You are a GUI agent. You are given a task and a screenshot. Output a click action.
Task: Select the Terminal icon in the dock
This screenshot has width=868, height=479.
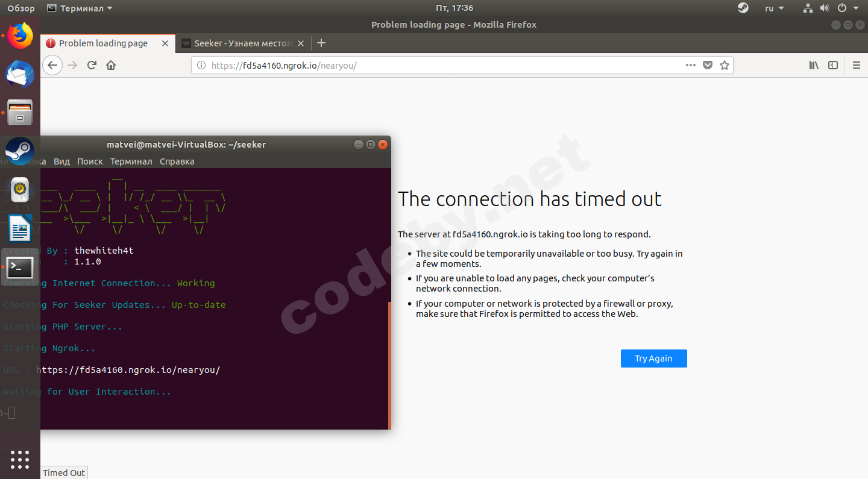[20, 267]
